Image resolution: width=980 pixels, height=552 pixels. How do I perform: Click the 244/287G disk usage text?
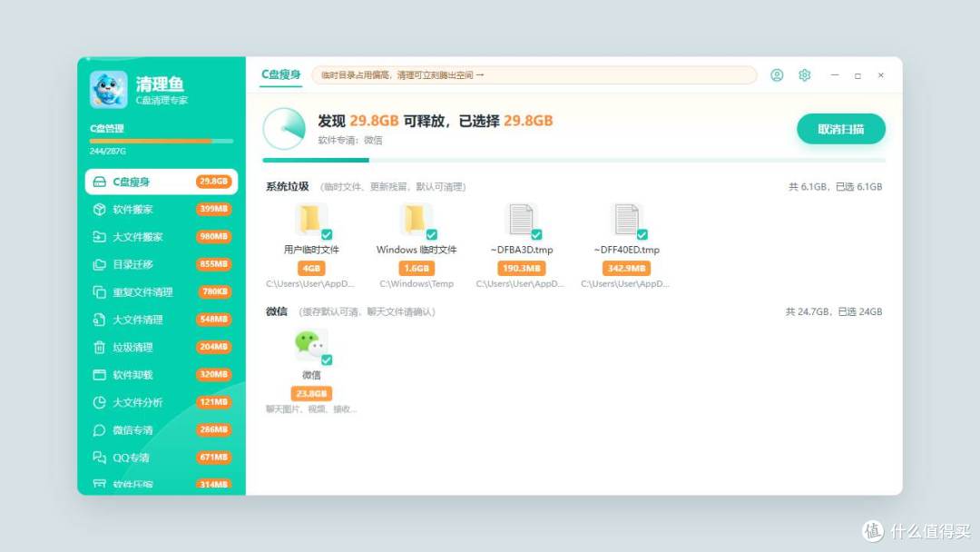107,152
